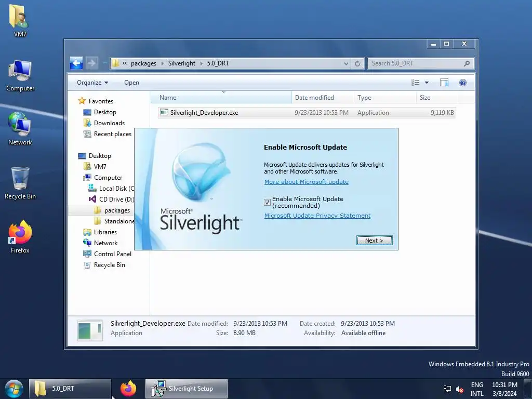Screen dimensions: 532x399
Task: Expand the view options dropdown arrow
Action: [x=427, y=83]
